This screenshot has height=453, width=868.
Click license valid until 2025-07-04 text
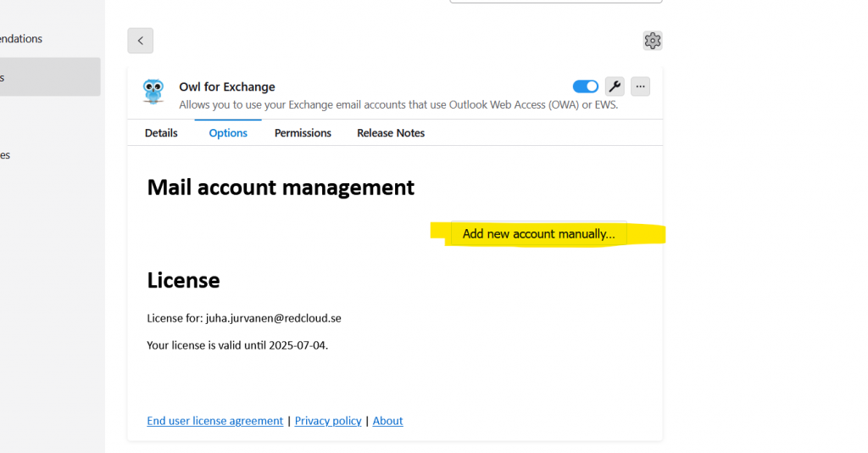pos(237,345)
